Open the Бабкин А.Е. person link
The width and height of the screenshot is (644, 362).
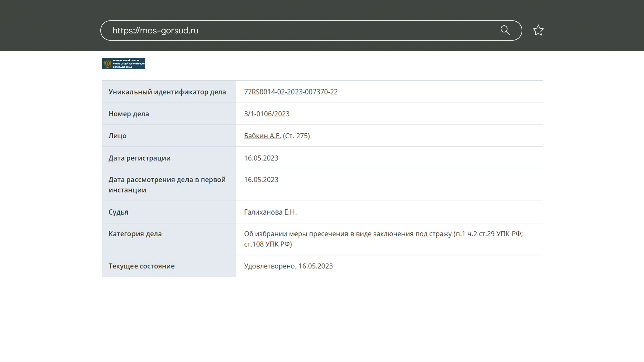[262, 136]
